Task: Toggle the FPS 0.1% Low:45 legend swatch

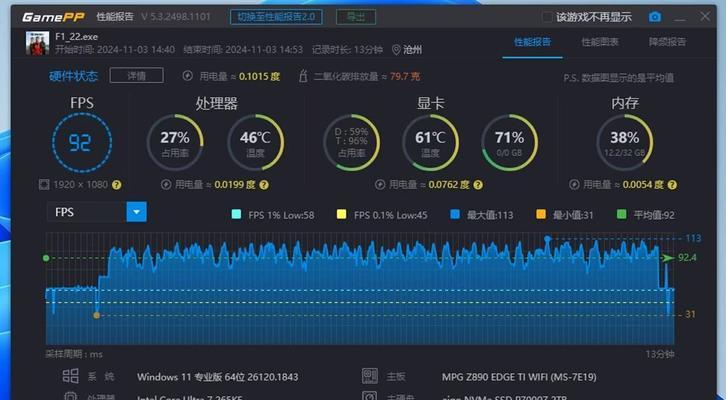Action: pos(342,214)
